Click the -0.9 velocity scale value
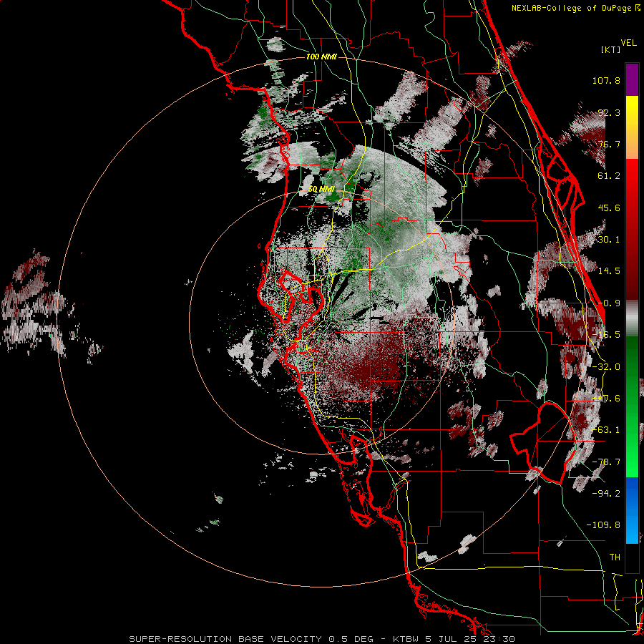This screenshot has height=644, width=644. [609, 303]
